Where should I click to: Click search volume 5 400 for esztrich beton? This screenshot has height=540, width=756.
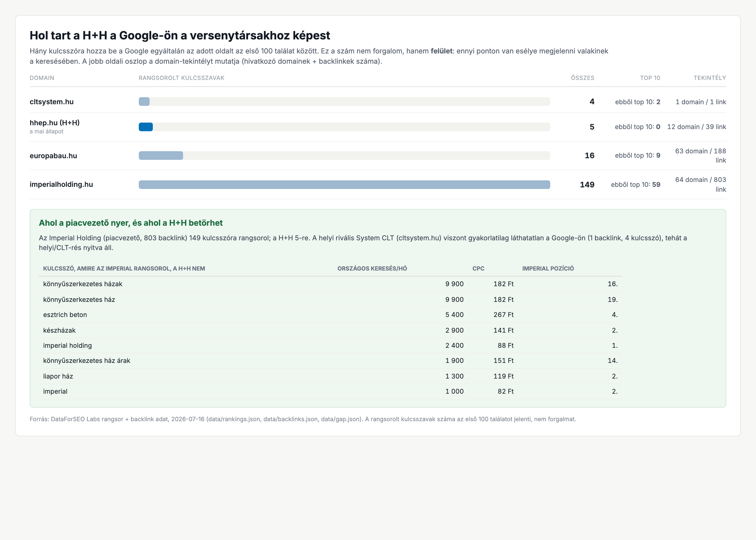point(454,315)
